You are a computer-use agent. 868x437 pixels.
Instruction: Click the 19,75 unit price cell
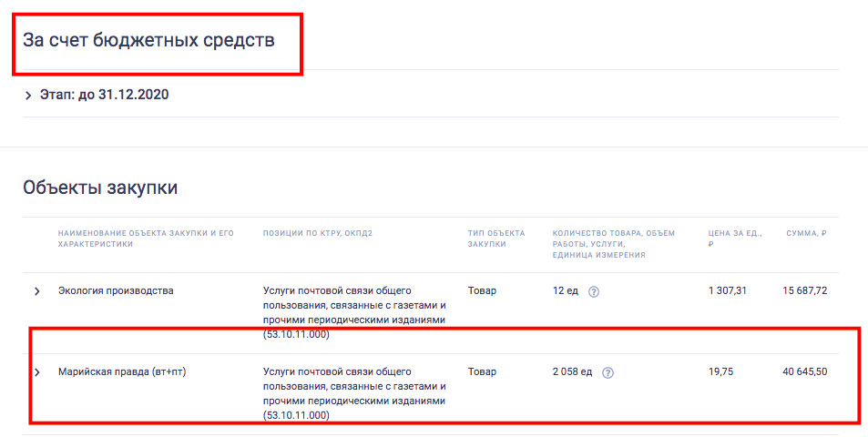(720, 371)
